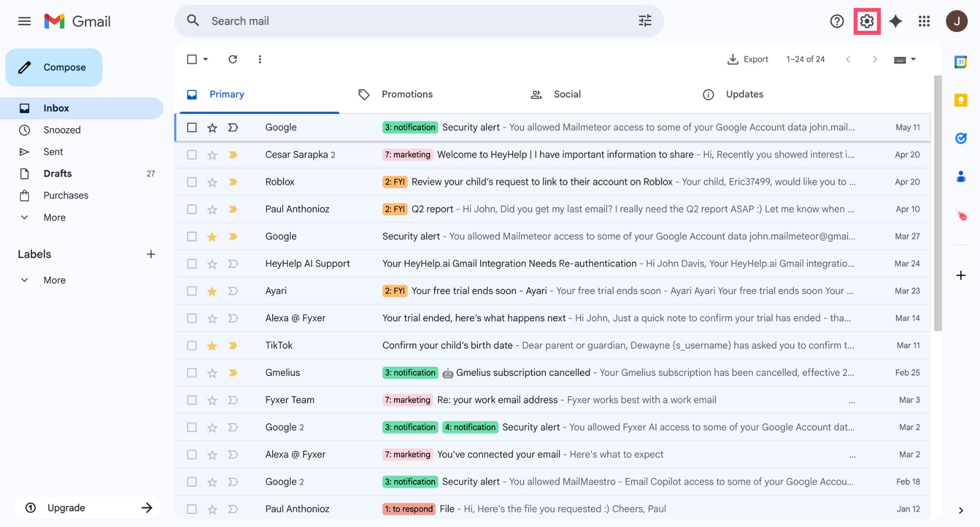Click the Compose button

click(54, 67)
